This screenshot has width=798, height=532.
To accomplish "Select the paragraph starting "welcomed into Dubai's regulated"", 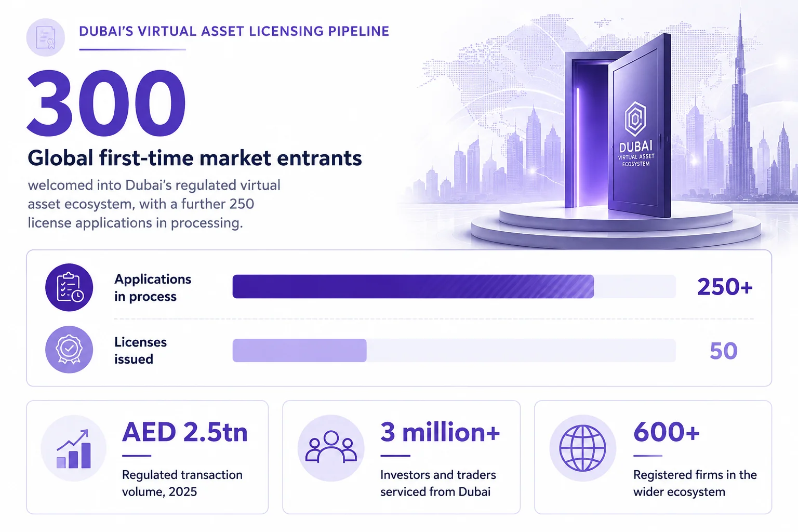I will coord(154,204).
